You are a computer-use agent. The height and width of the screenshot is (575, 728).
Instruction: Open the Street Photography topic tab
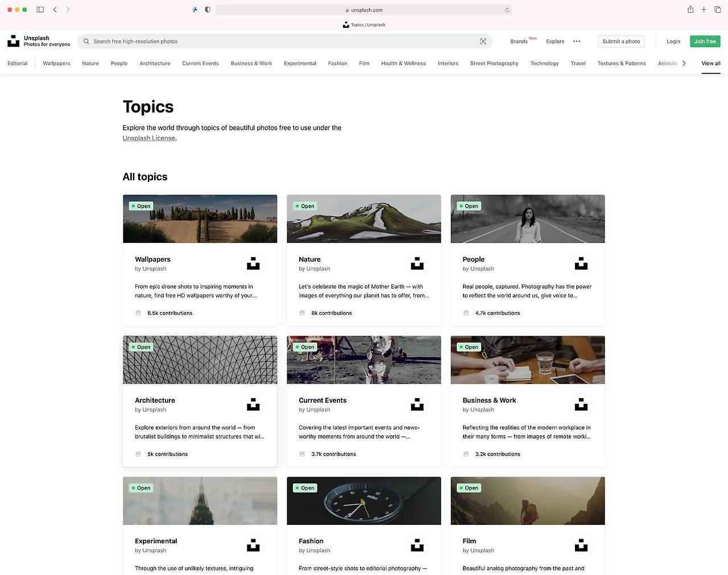[494, 64]
